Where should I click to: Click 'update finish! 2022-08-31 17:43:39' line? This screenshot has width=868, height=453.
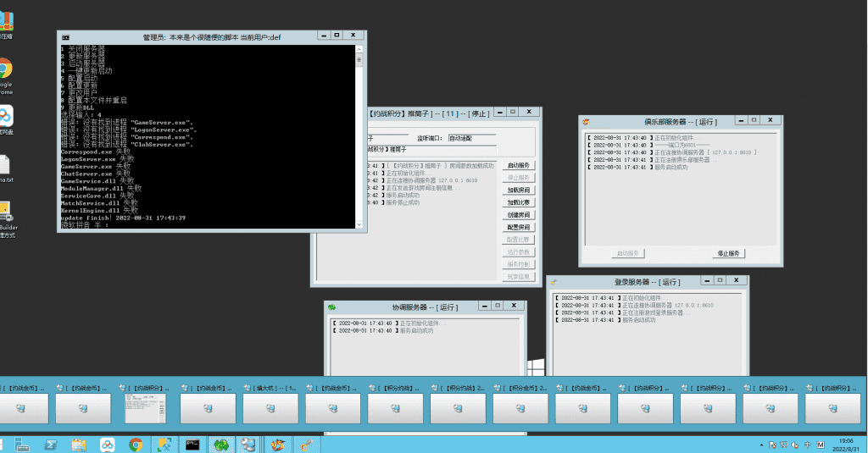pos(123,218)
